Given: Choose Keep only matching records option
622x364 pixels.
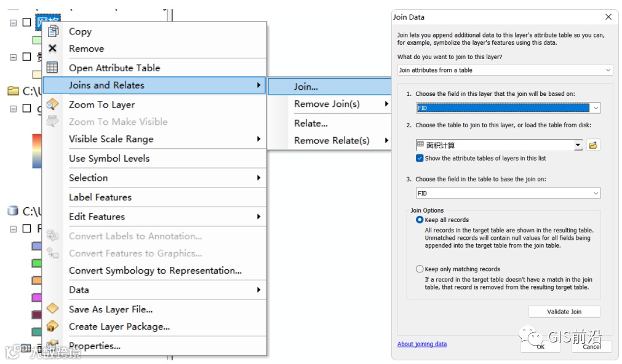Looking at the screenshot, I should [x=420, y=269].
